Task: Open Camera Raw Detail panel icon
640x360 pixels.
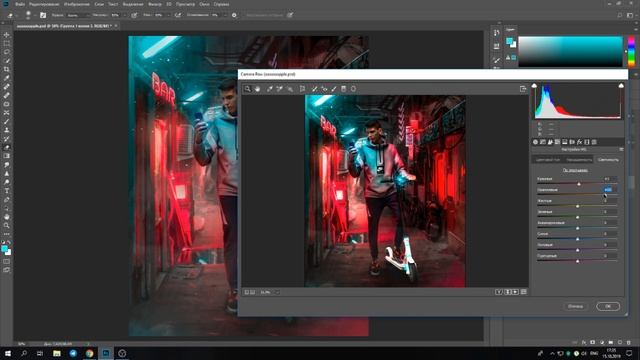Action: [x=550, y=142]
